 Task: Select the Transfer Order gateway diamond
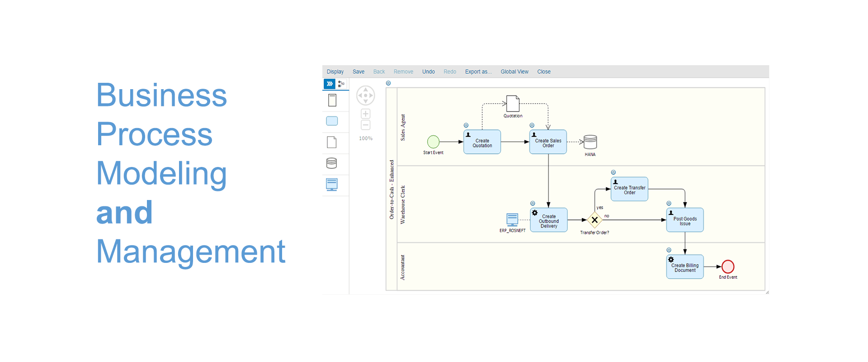[x=594, y=220]
